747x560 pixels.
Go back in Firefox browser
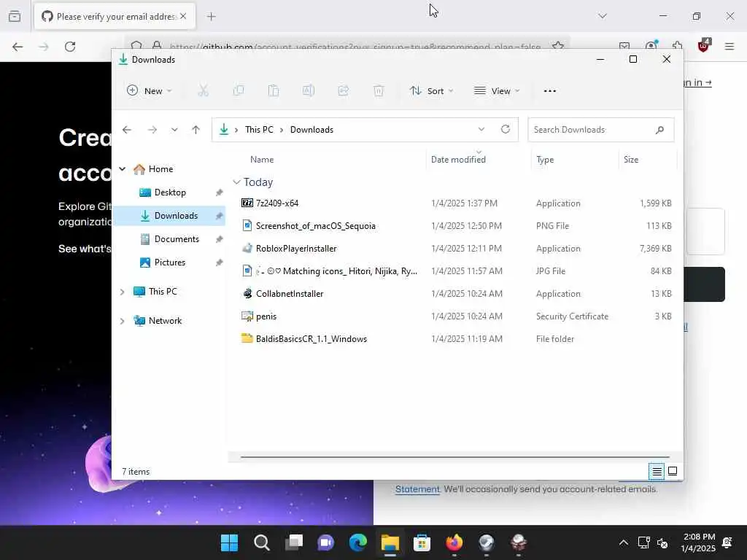coord(18,46)
